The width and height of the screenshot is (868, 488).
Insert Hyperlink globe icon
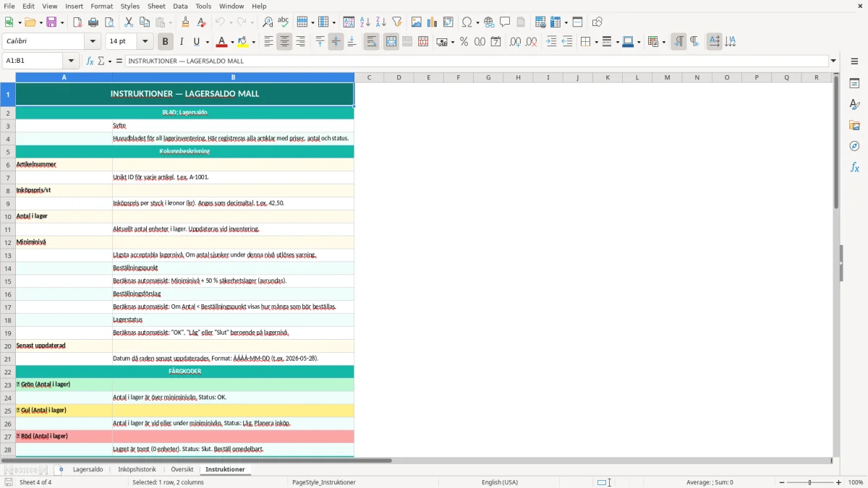click(x=489, y=22)
